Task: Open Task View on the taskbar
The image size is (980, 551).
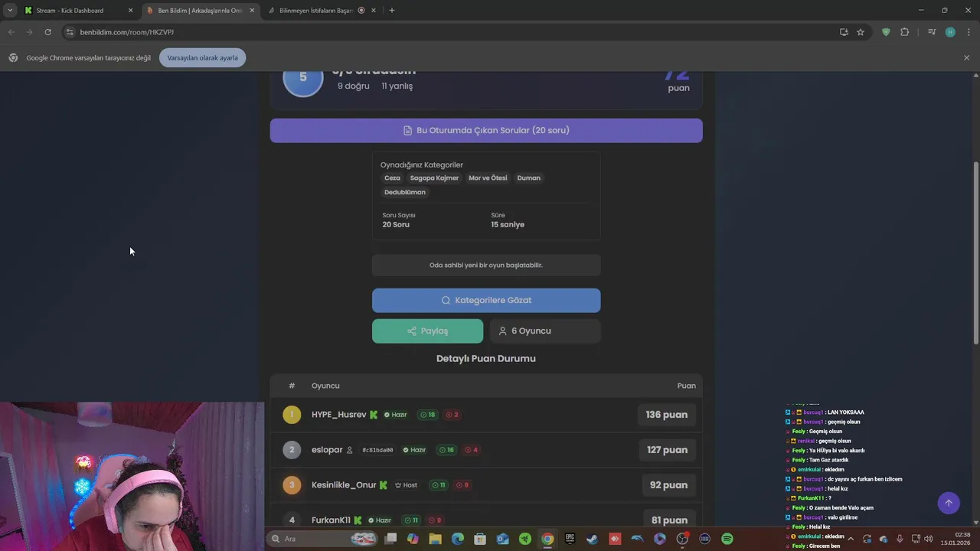Action: click(x=390, y=539)
